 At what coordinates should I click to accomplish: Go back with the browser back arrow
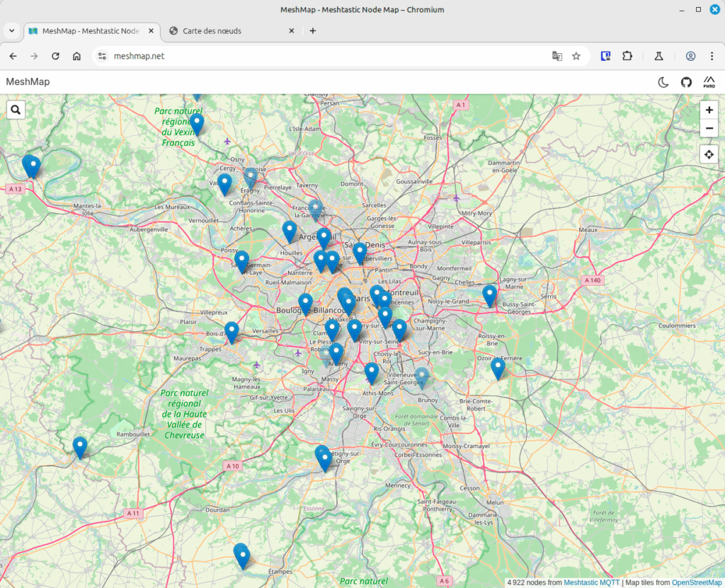click(x=13, y=56)
